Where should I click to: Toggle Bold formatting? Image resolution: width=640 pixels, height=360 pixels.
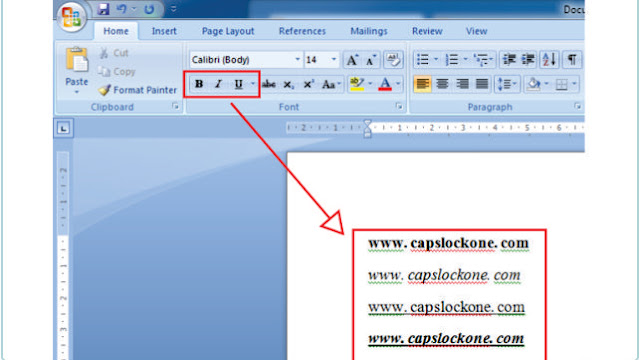pos(199,84)
